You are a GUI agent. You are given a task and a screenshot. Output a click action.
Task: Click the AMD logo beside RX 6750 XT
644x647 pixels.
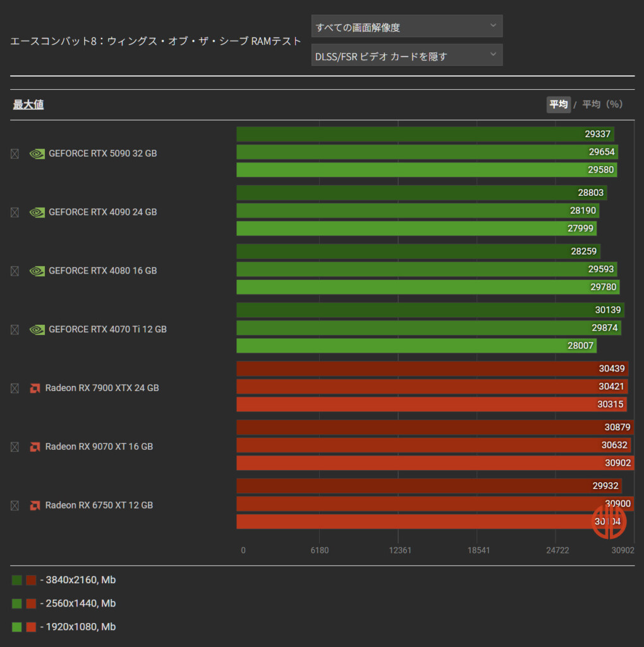point(35,505)
